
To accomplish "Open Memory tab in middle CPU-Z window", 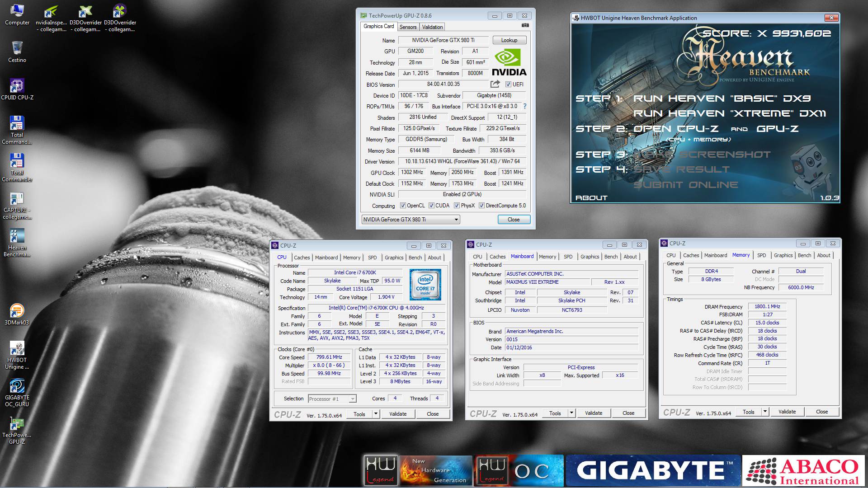I will (547, 257).
